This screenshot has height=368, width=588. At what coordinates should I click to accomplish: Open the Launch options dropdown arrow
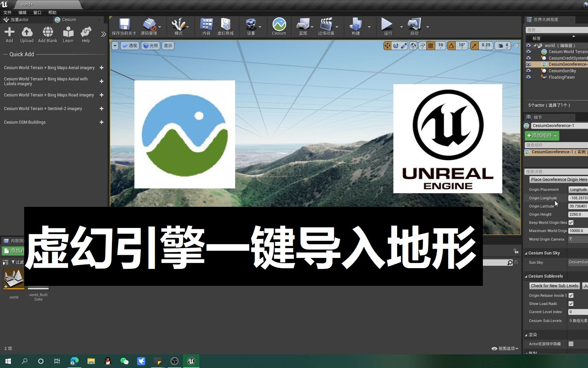428,27
